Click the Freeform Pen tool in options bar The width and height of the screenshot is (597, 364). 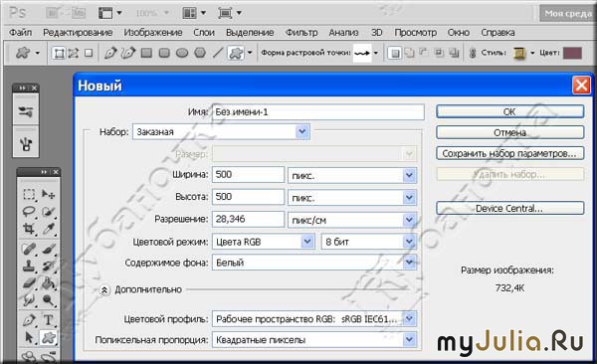(128, 53)
